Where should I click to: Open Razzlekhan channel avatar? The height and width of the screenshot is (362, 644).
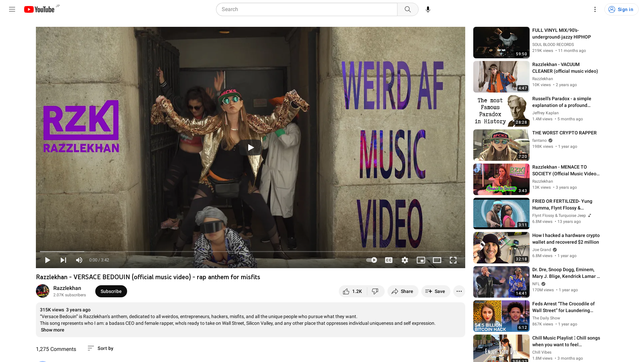tap(43, 291)
